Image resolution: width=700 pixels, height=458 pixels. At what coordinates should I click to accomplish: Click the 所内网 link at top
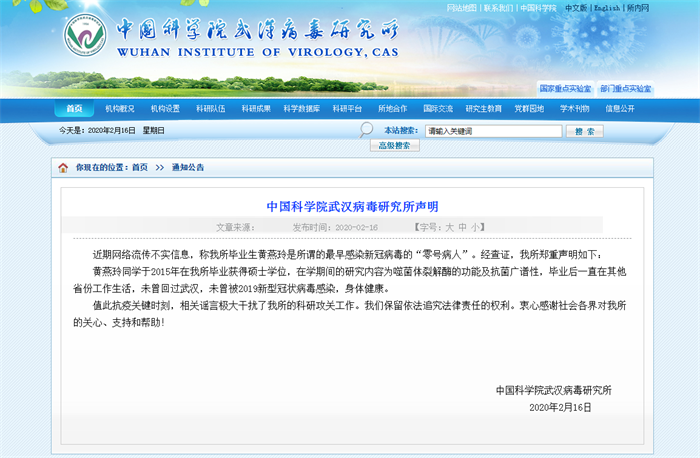638,8
